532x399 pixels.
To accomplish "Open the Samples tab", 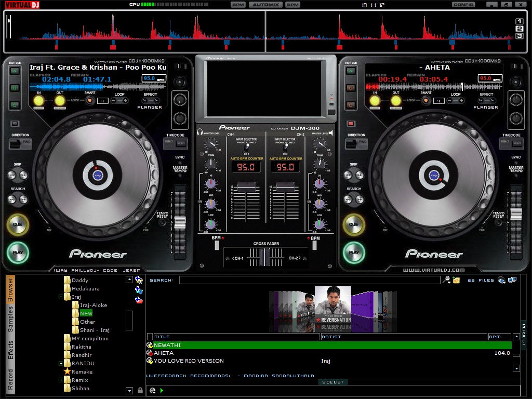I will pos(10,320).
